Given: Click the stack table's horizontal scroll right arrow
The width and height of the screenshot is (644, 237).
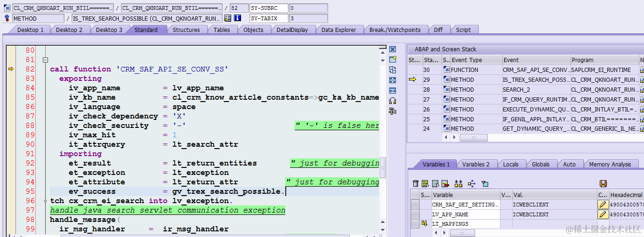Looking at the screenshot, I should (454, 137).
